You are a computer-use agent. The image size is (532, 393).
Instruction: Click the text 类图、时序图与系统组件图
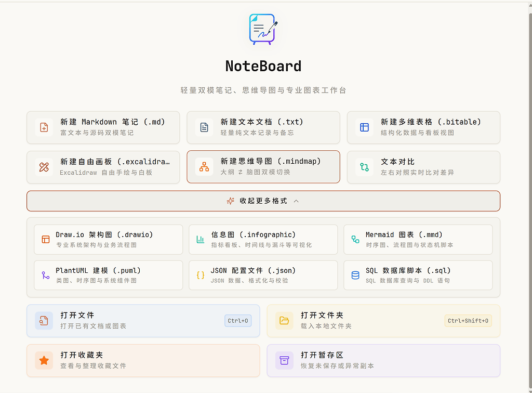(96, 281)
